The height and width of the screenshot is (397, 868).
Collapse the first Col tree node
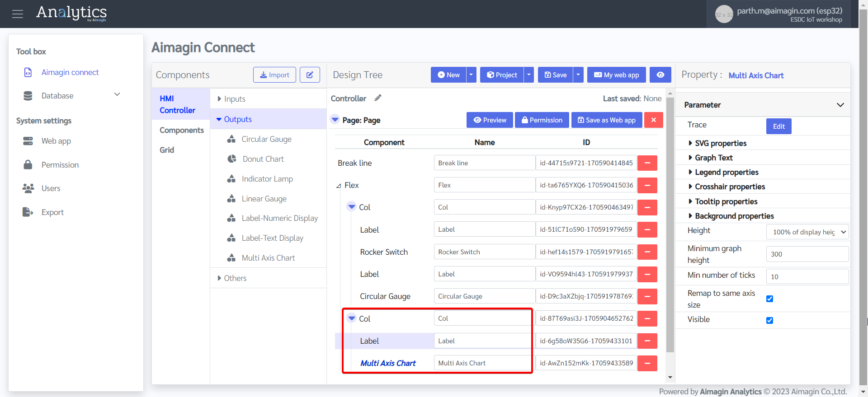[x=352, y=207]
